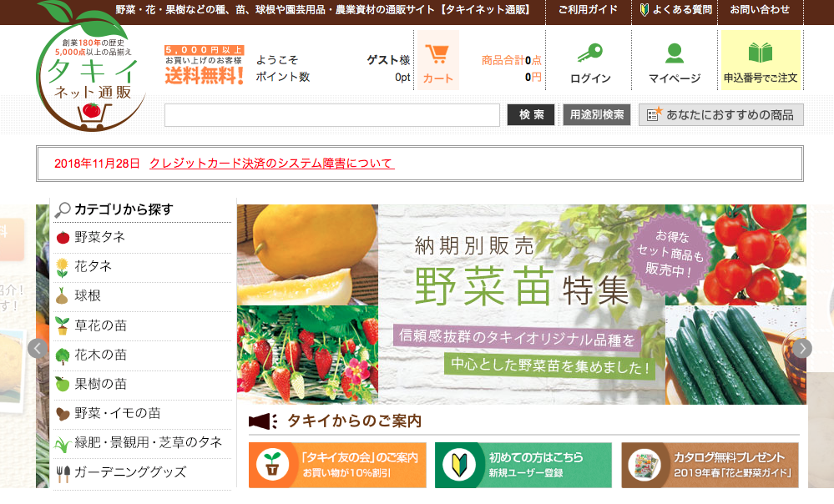834x504 pixels.
Task: Click the grass icon next to 緑肥・景観用・芝草のタネ
Action: (x=63, y=444)
